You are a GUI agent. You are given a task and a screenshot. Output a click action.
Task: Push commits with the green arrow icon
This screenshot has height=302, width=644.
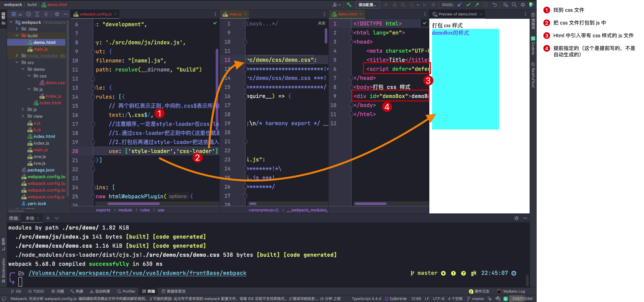tap(477, 5)
